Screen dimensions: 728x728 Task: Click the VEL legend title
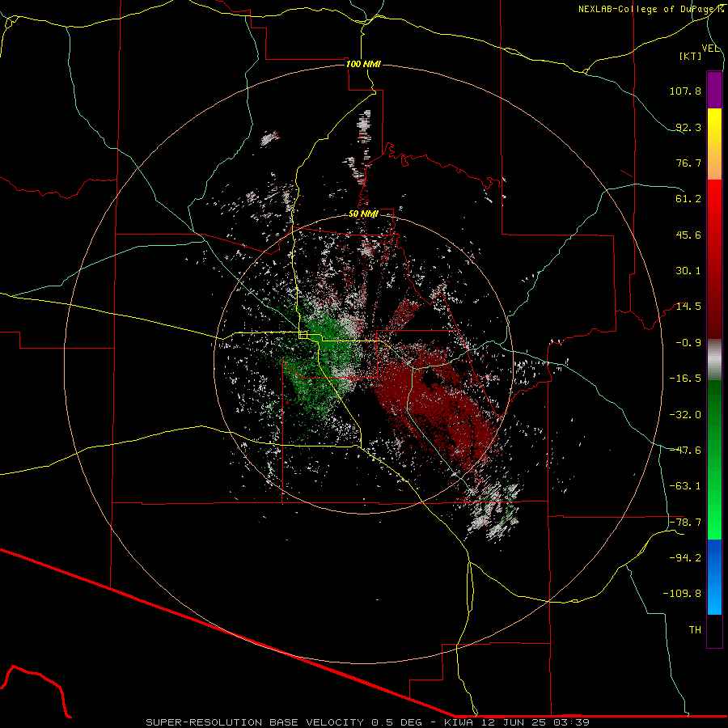point(710,49)
